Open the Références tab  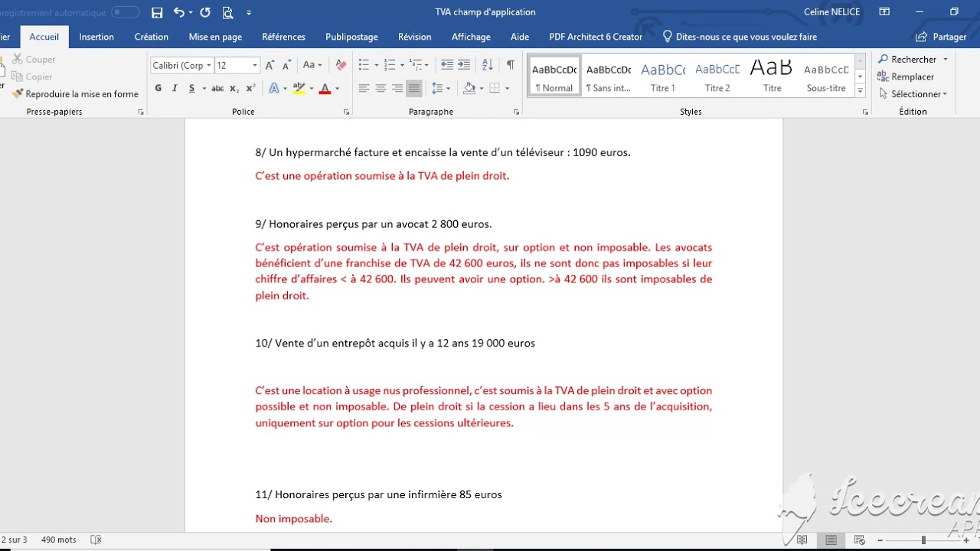(283, 37)
